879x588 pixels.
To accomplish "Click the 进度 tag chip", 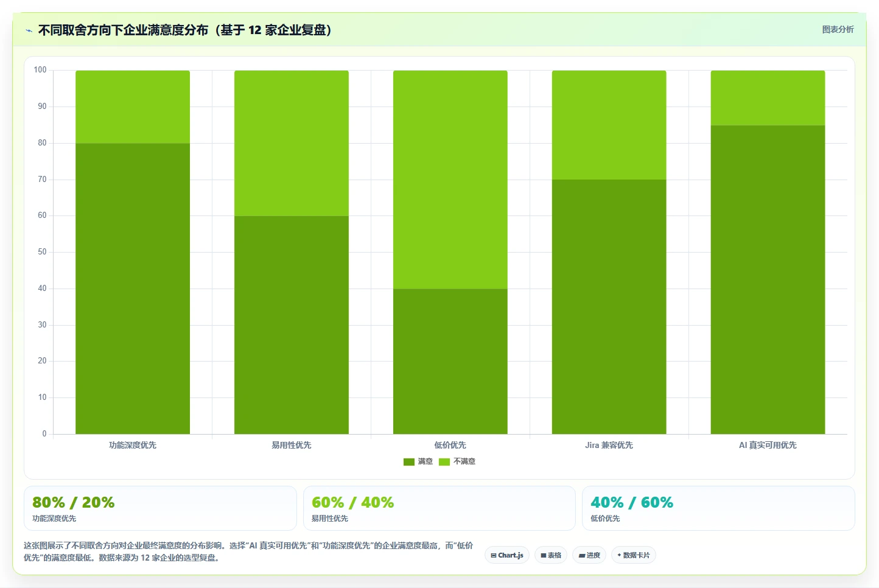I will click(x=589, y=555).
